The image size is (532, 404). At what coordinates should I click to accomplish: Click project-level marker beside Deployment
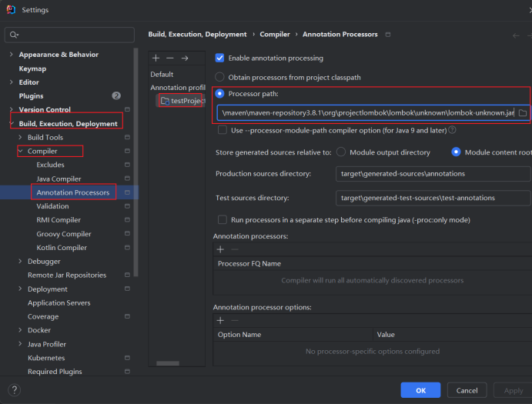[x=127, y=289]
